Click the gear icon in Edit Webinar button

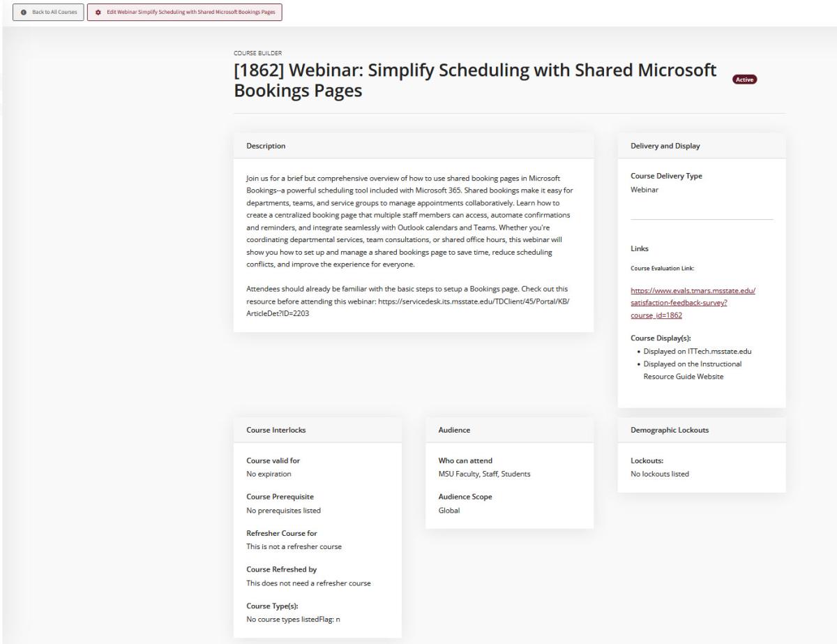[x=98, y=13]
